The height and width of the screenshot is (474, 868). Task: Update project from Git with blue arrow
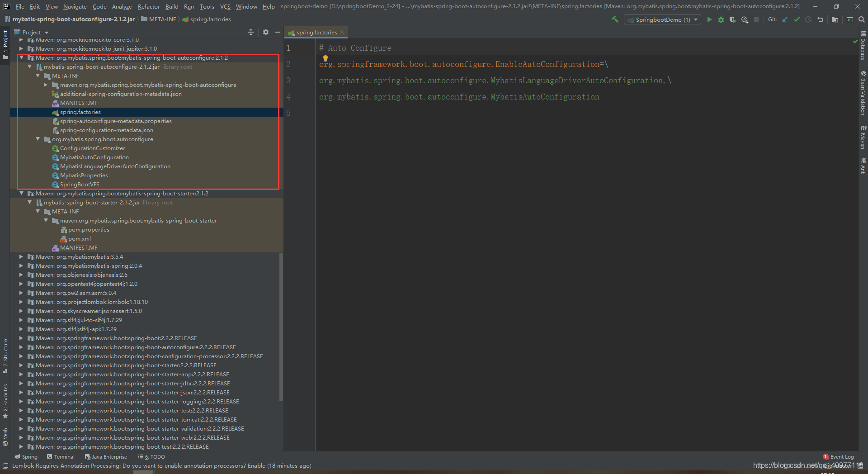point(785,19)
